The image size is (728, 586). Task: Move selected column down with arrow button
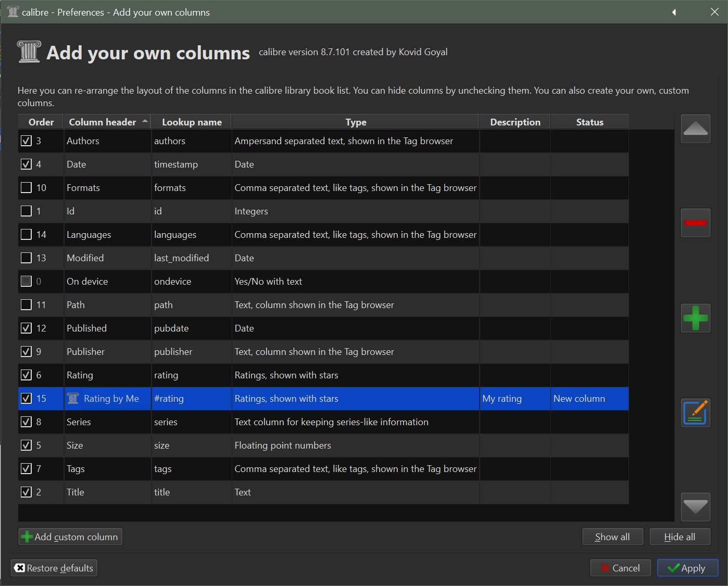[x=695, y=506]
